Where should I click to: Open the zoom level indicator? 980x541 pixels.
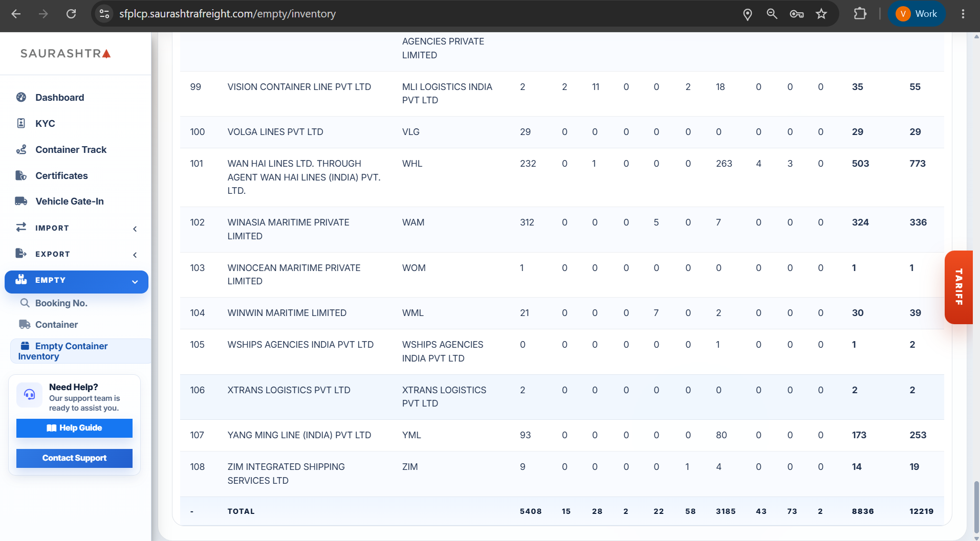pyautogui.click(x=772, y=14)
